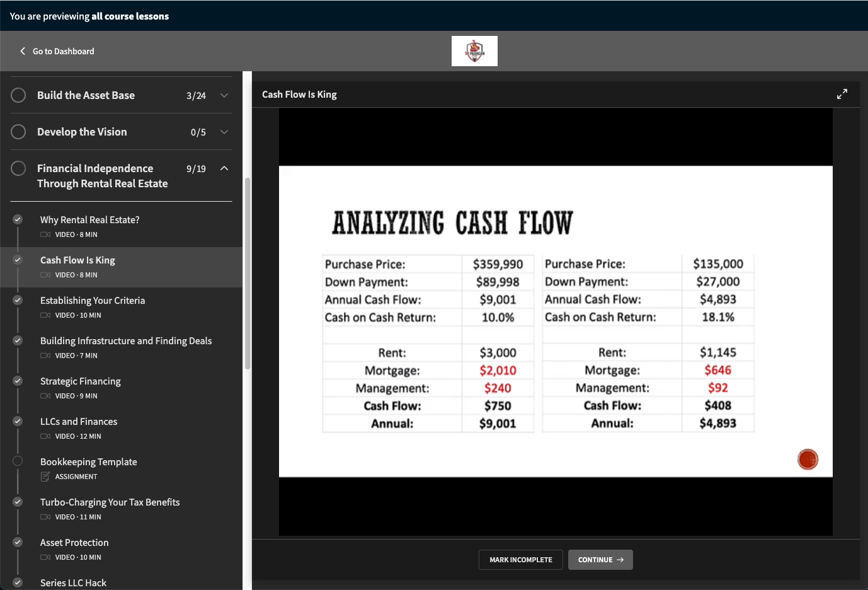Image resolution: width=868 pixels, height=590 pixels.
Task: Expand the Build the Asset Base section
Action: [x=224, y=95]
